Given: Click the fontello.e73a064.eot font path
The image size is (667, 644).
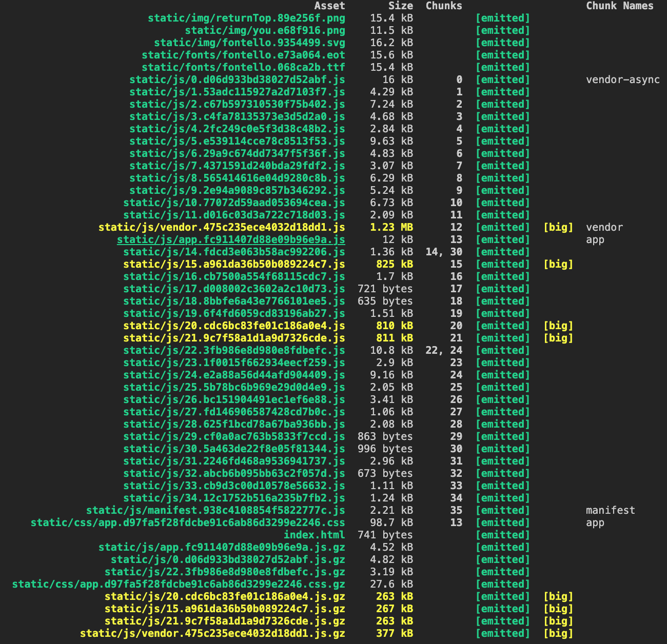Looking at the screenshot, I should (243, 55).
